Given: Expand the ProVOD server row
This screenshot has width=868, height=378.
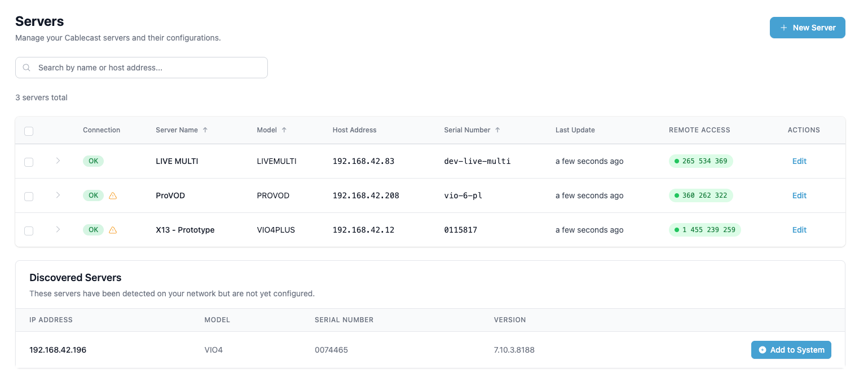Looking at the screenshot, I should (x=58, y=195).
